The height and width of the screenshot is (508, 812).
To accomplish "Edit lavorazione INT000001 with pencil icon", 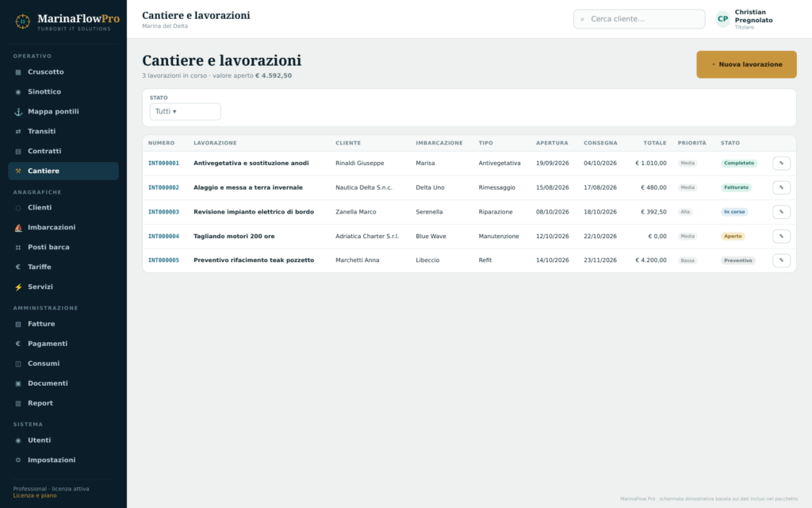I will point(781,164).
